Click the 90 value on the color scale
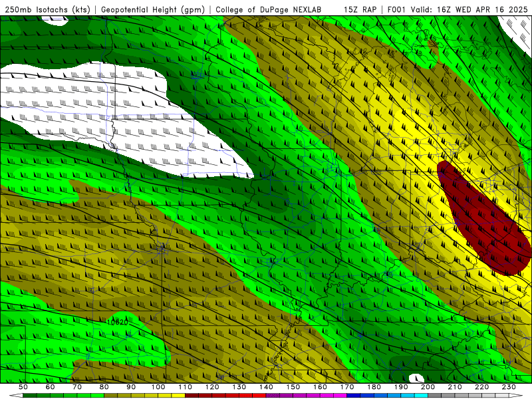This screenshot has width=532, height=399. (131, 387)
